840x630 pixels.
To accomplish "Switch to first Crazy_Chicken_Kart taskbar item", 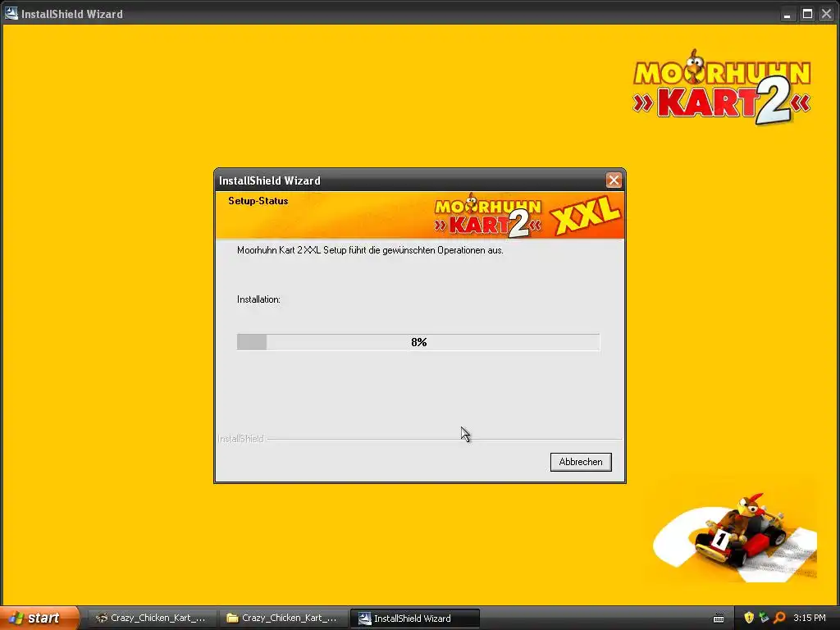I will click(152, 618).
